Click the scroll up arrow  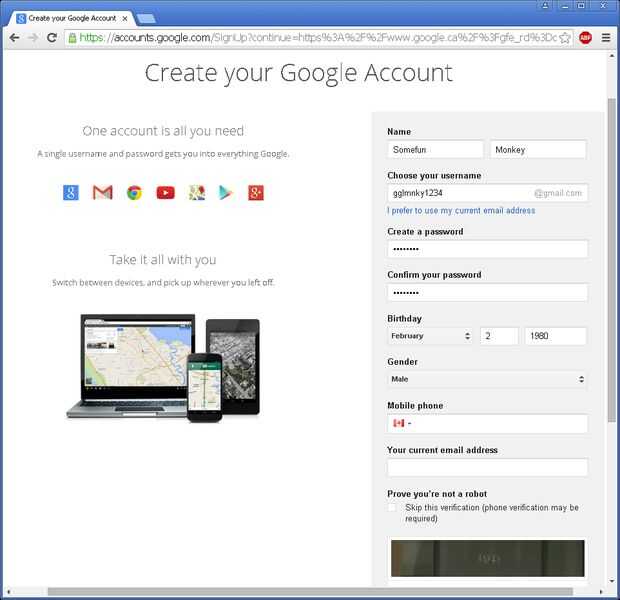(x=611, y=56)
